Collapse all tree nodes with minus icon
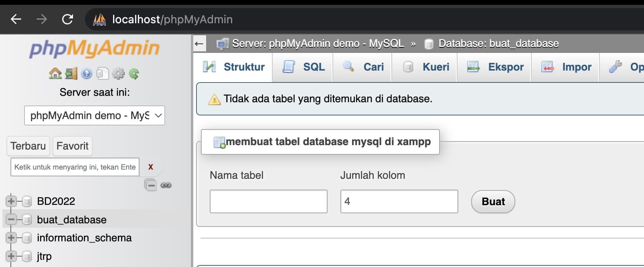The height and width of the screenshot is (267, 644). [x=150, y=185]
